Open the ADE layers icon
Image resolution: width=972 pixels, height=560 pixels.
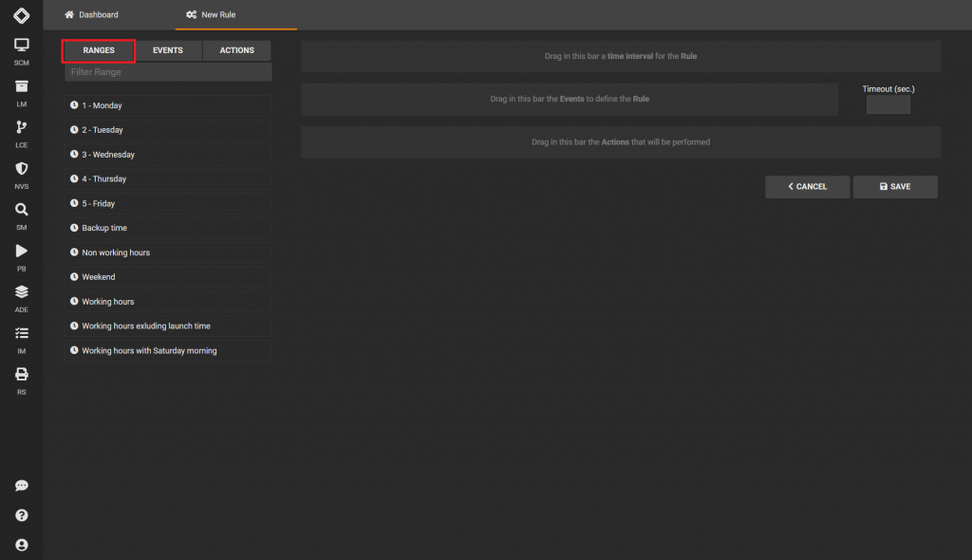21,291
